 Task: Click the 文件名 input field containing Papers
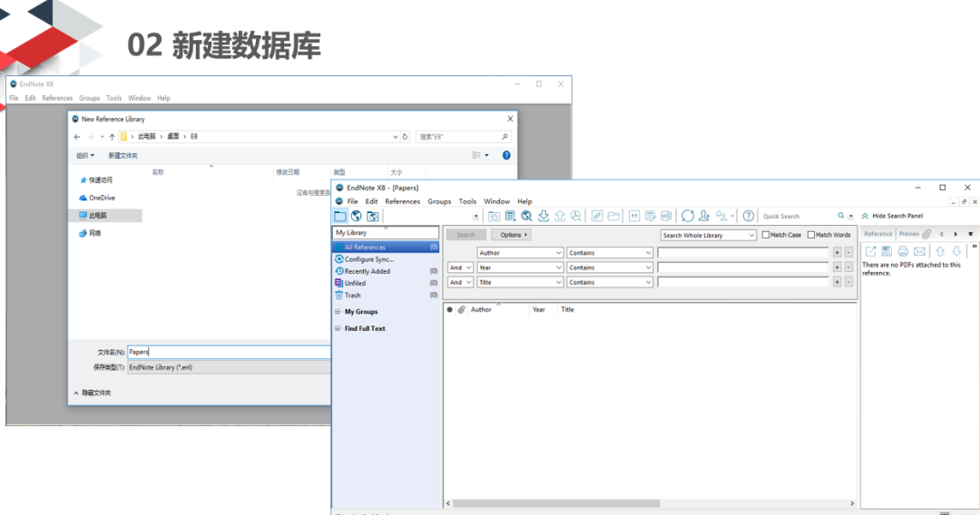click(x=229, y=352)
